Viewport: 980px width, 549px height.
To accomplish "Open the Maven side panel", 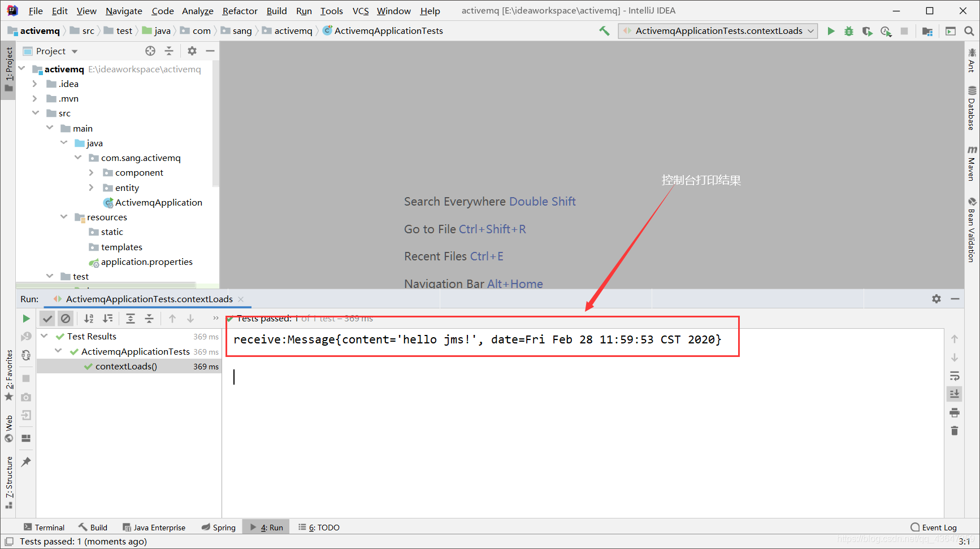I will click(x=972, y=163).
